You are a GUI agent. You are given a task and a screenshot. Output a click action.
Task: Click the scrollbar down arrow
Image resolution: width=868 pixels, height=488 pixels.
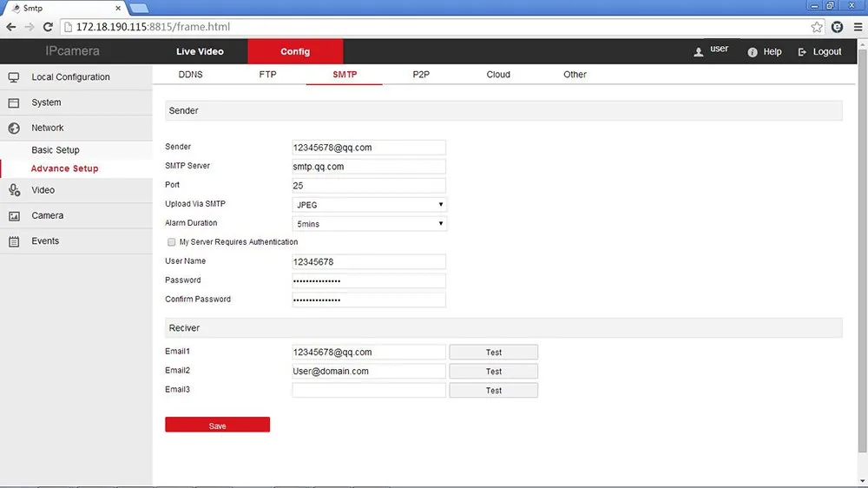(x=863, y=481)
